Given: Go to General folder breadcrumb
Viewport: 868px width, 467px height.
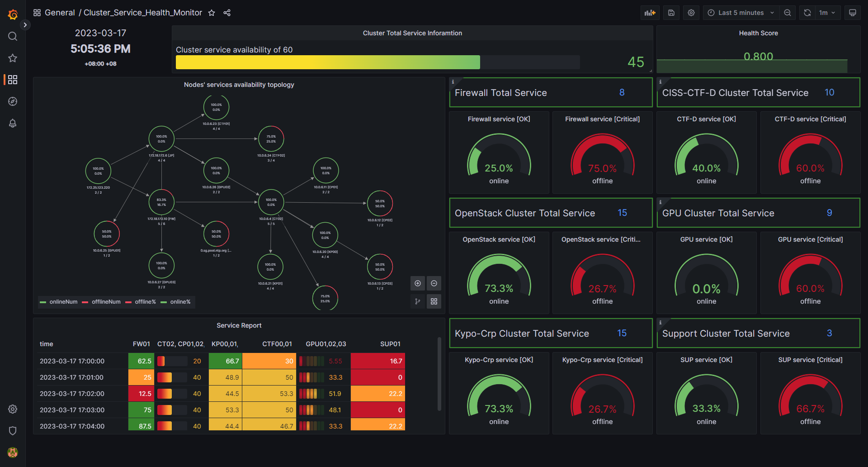Looking at the screenshot, I should point(60,13).
